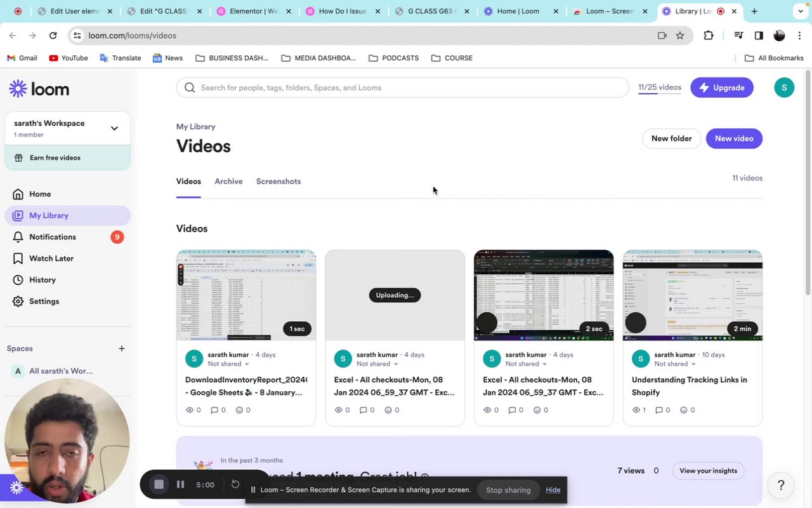Open the help question mark button
This screenshot has width=812, height=508.
point(781,486)
